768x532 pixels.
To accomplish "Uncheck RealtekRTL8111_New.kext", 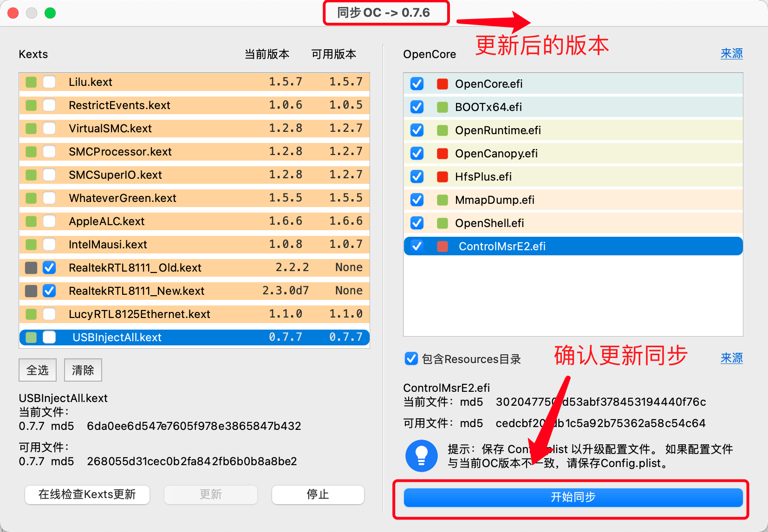I will (49, 291).
